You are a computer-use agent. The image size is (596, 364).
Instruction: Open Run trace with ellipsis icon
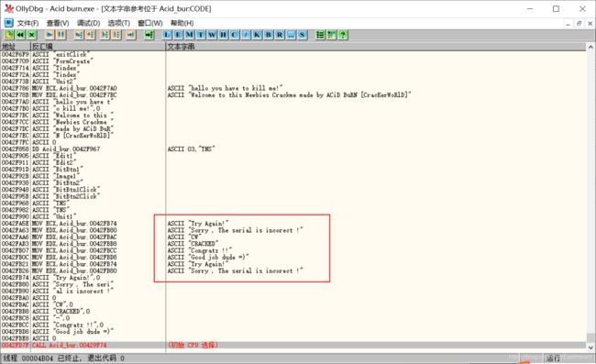tap(291, 35)
